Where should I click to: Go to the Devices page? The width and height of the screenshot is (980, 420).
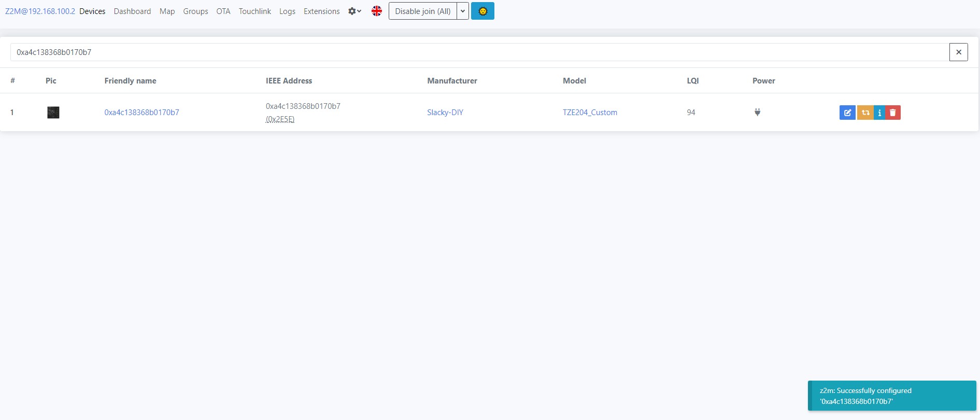click(92, 11)
